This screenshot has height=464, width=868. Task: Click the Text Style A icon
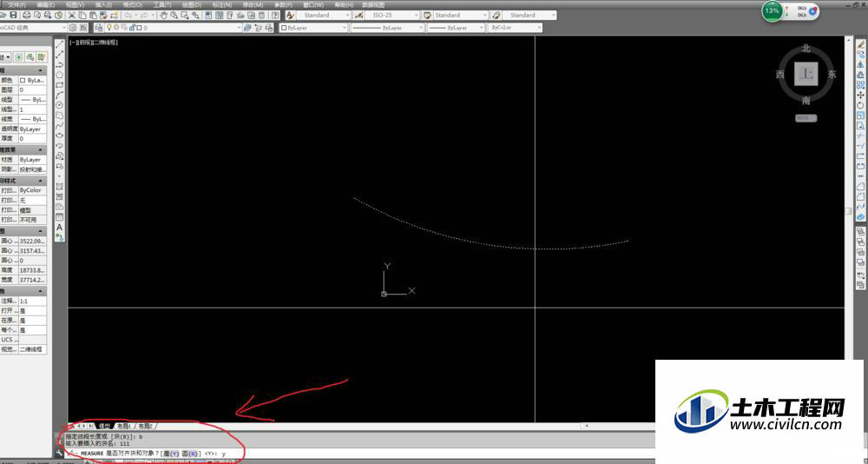pyautogui.click(x=290, y=15)
